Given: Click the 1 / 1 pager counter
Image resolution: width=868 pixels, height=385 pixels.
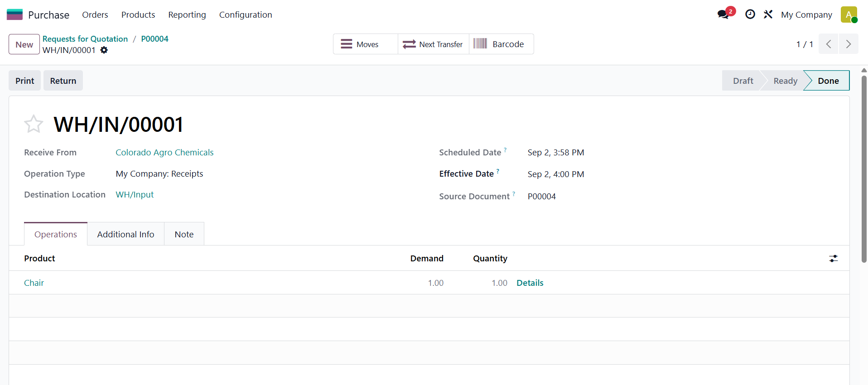Looking at the screenshot, I should [x=805, y=44].
